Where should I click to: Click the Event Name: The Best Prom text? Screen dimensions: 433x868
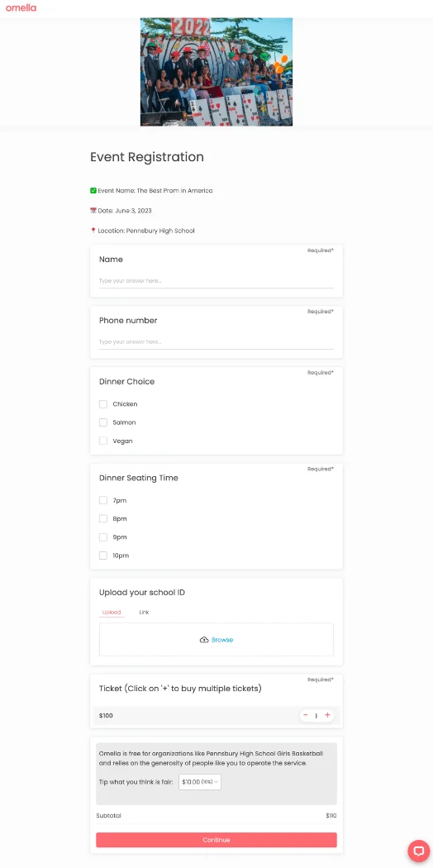(x=155, y=190)
